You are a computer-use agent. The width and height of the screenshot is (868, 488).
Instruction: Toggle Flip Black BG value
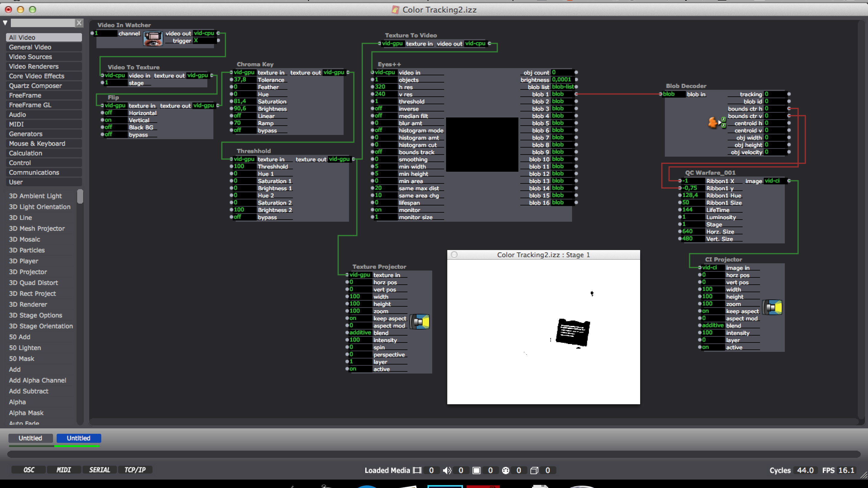click(x=115, y=127)
